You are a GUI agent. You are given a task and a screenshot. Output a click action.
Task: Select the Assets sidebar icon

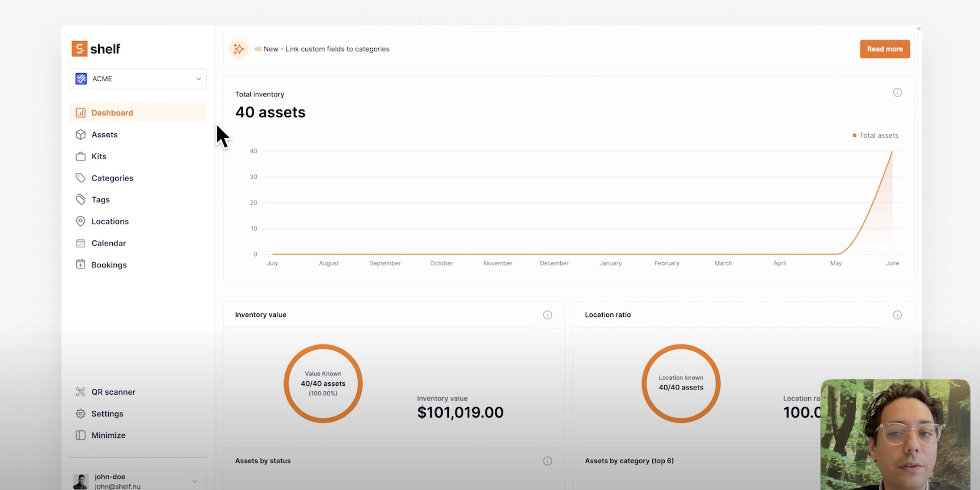click(x=80, y=134)
